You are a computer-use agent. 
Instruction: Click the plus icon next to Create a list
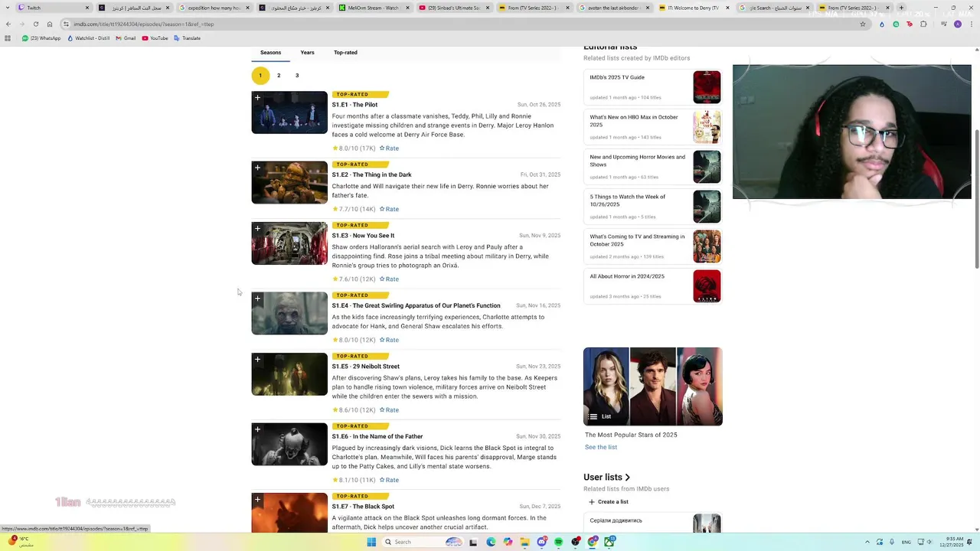coord(592,502)
